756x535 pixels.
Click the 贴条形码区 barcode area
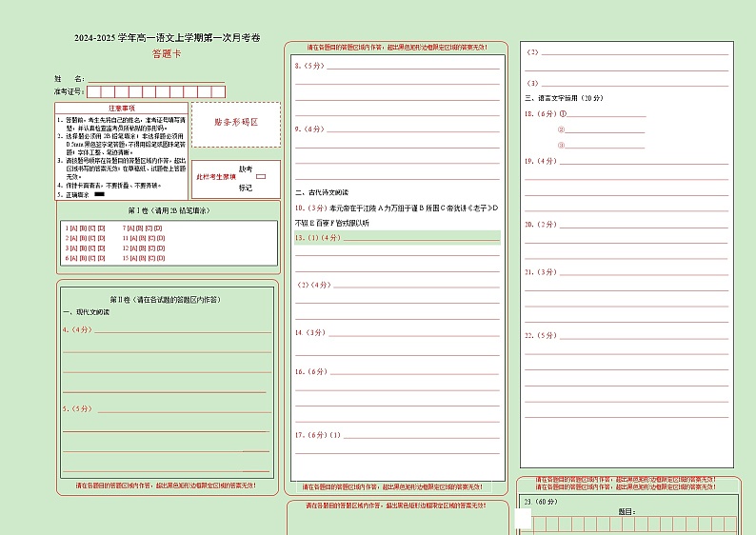pos(235,123)
